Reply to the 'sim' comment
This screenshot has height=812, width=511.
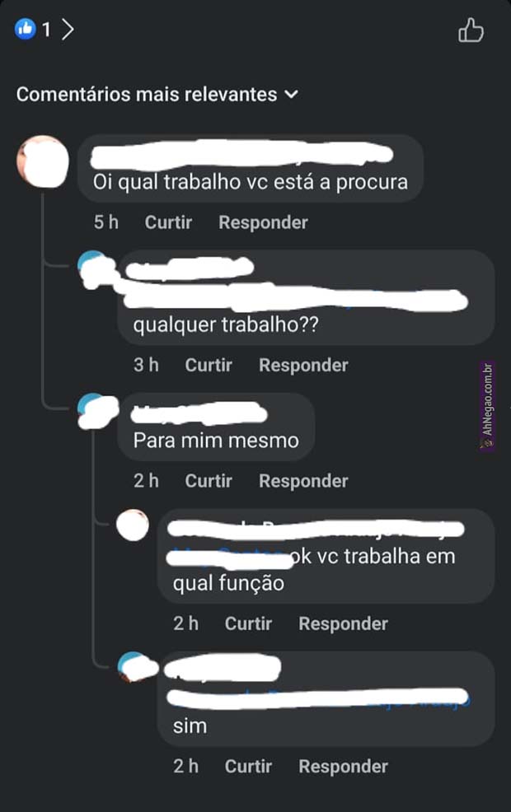(343, 767)
